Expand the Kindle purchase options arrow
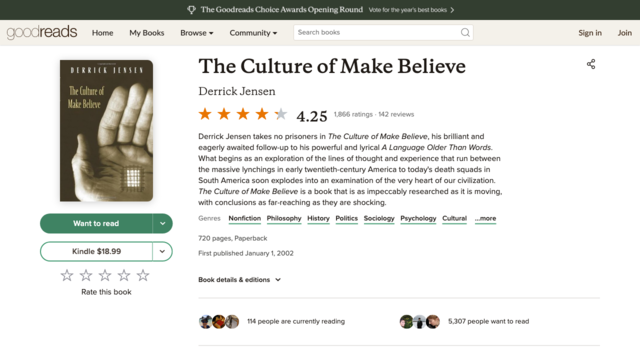The image size is (640, 360). coord(162,251)
